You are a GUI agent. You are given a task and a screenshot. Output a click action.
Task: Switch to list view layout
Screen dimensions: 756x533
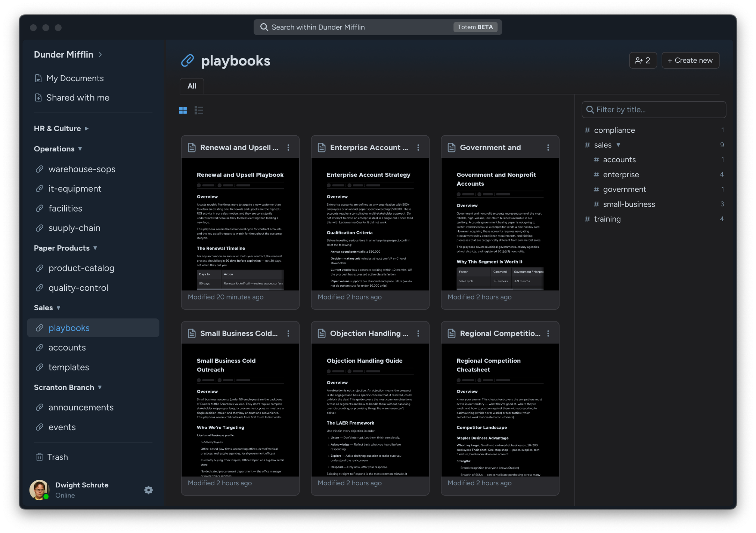pyautogui.click(x=199, y=110)
